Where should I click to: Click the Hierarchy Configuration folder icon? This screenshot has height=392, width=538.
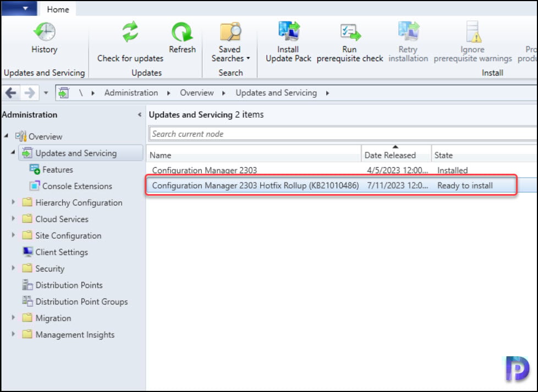click(27, 202)
